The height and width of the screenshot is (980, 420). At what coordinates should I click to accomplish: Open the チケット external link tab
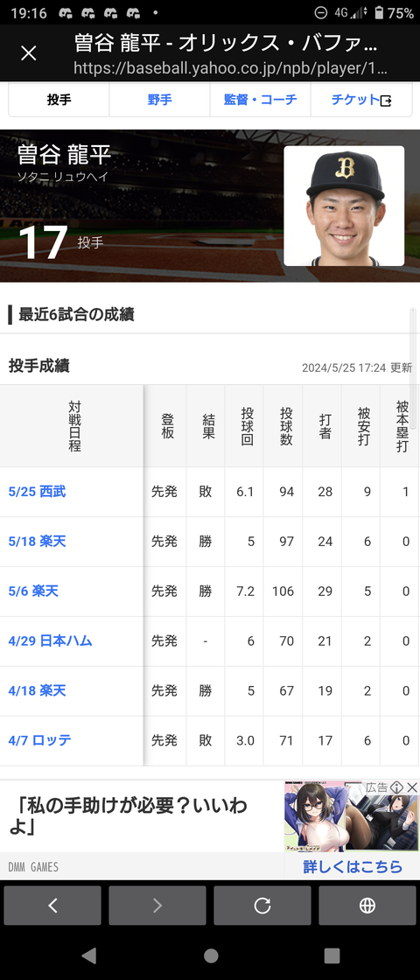pyautogui.click(x=360, y=100)
